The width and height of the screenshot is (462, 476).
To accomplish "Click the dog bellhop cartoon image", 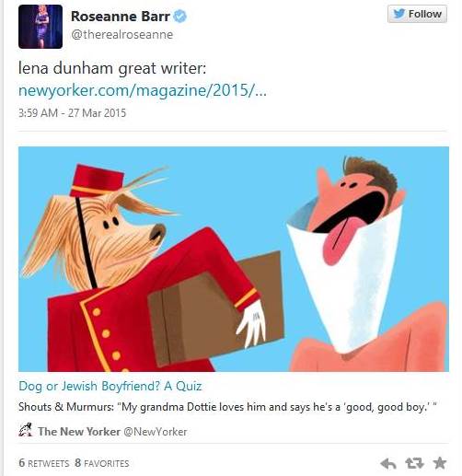I will click(x=234, y=260).
